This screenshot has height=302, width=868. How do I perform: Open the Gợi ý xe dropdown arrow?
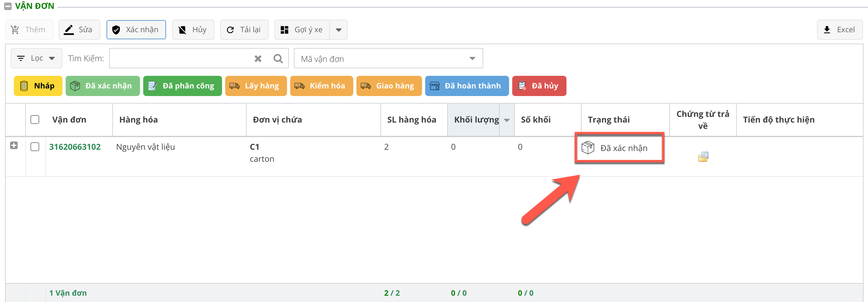(338, 30)
